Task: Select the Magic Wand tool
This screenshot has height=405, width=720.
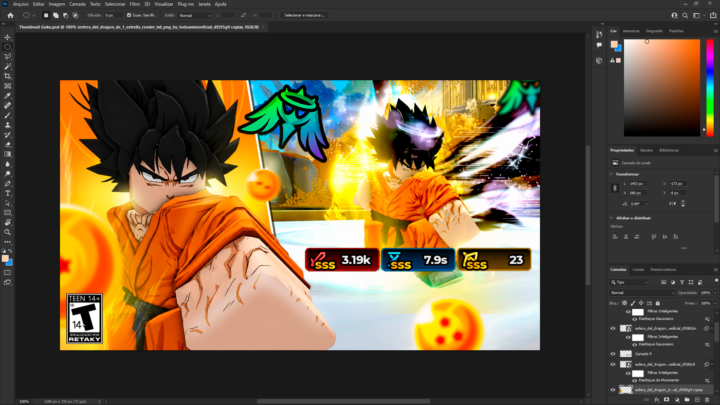Action: [x=7, y=67]
